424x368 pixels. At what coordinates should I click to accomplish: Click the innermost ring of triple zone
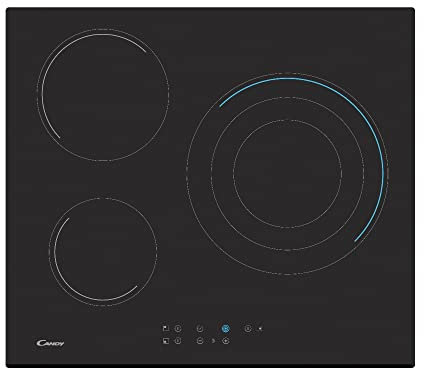point(287,174)
